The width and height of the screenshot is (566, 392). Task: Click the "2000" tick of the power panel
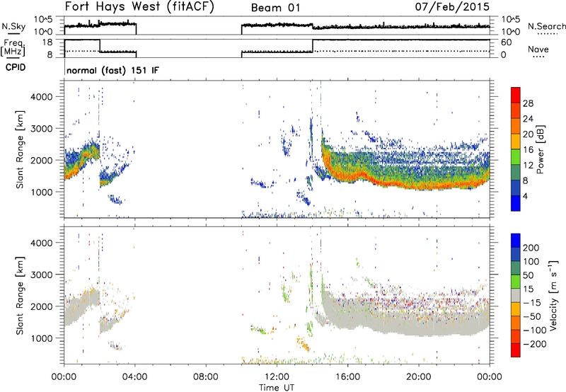[42, 160]
